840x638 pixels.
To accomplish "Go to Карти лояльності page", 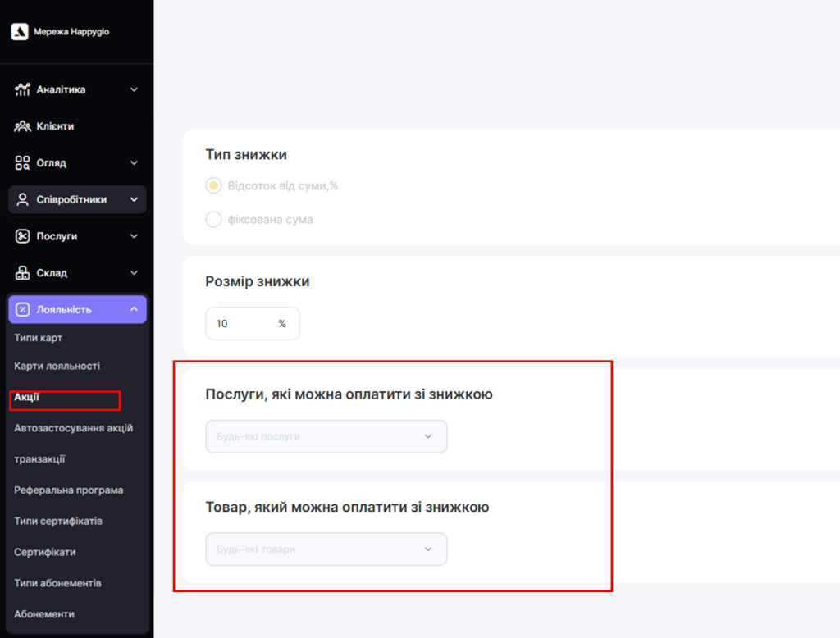I will [57, 366].
